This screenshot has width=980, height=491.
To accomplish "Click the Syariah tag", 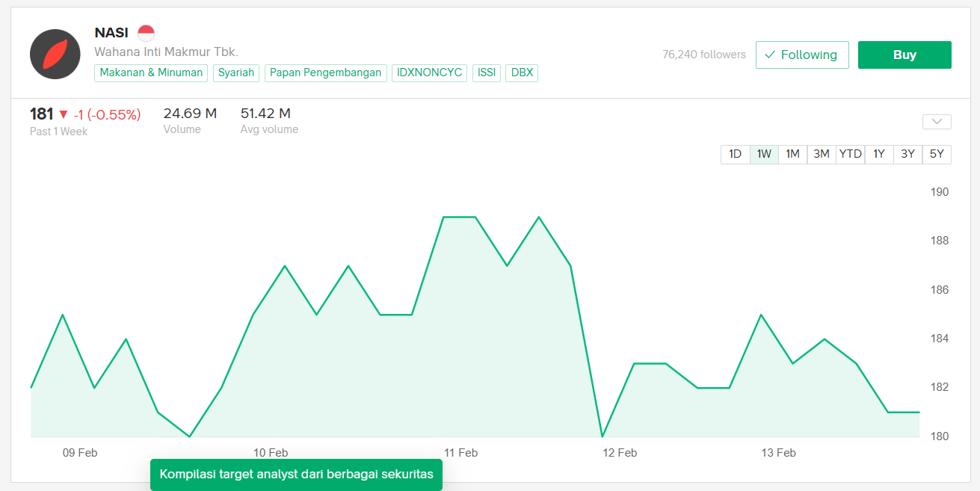I will pos(236,72).
